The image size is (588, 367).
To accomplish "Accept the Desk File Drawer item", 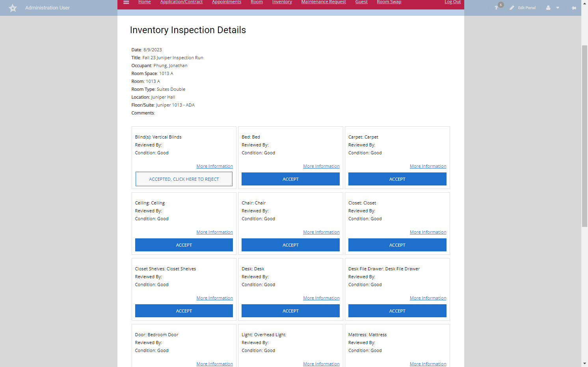I will pyautogui.click(x=397, y=311).
